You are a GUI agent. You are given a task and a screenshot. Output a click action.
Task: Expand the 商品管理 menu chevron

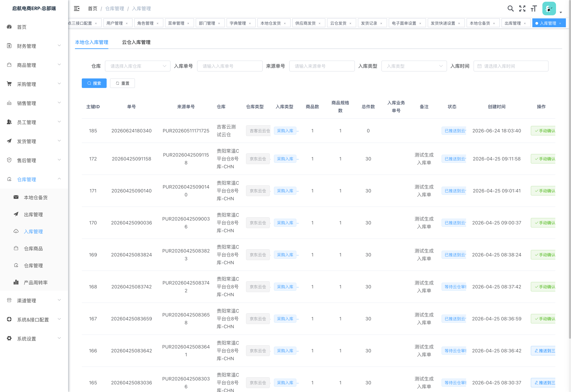coord(59,65)
